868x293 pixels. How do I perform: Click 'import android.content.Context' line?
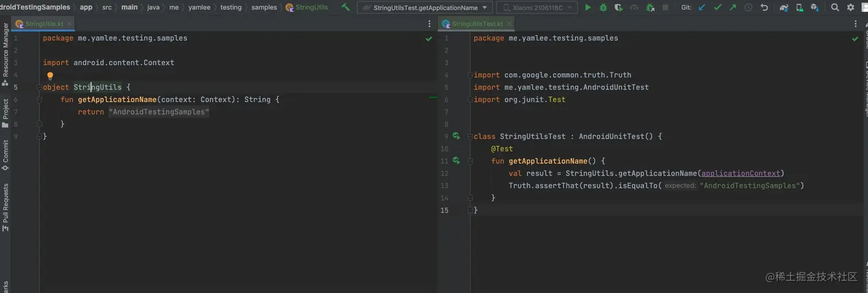(x=108, y=62)
